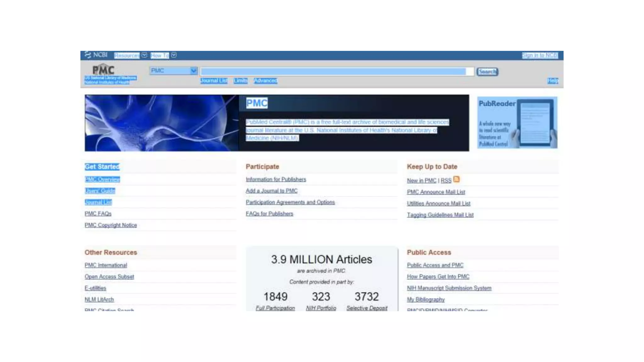Open NIH Manuscript Submission System link

coord(449,288)
